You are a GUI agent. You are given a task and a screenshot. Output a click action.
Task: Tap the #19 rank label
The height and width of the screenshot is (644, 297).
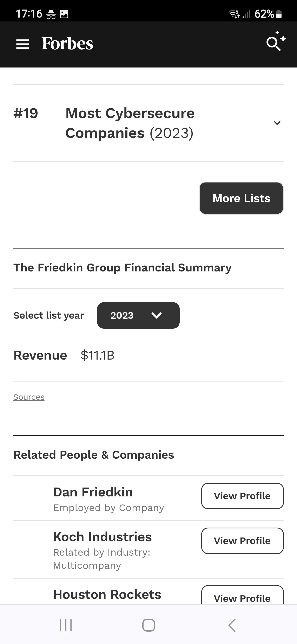pyautogui.click(x=26, y=113)
